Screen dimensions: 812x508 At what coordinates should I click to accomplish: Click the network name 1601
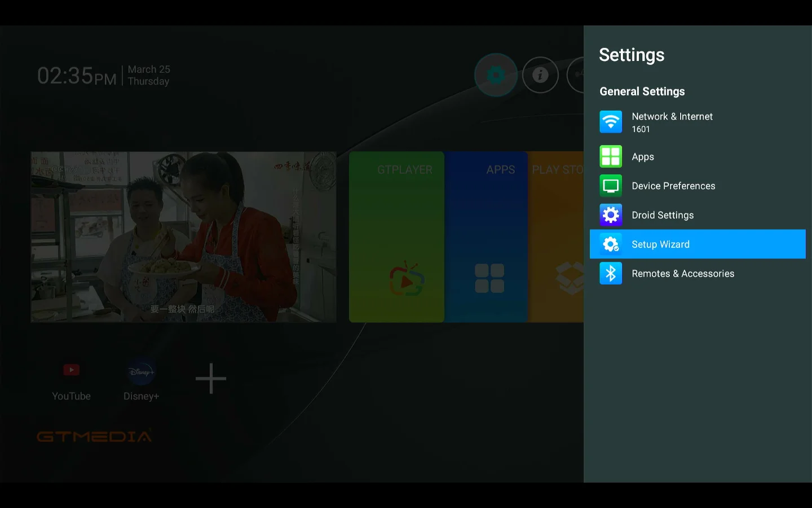[641, 129]
